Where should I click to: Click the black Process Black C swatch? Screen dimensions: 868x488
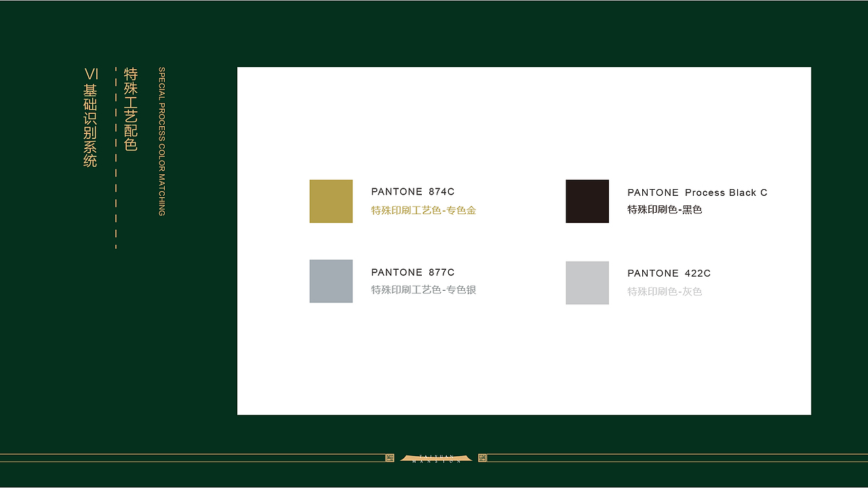click(x=587, y=201)
